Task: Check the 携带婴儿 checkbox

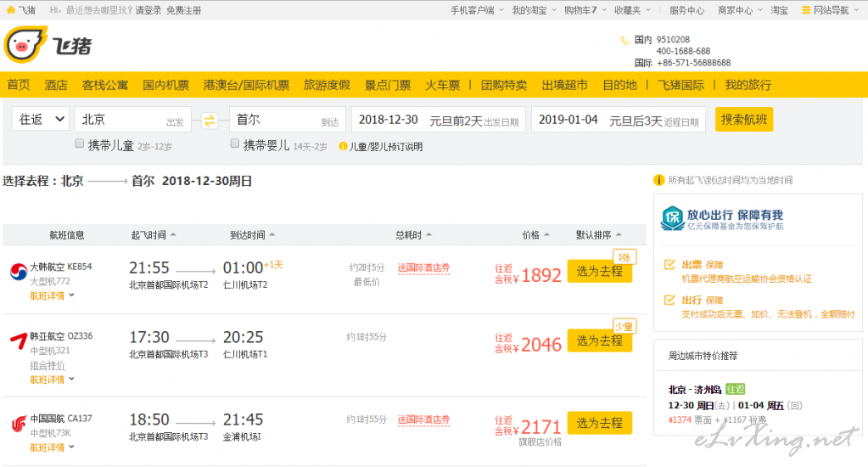Action: [235, 144]
